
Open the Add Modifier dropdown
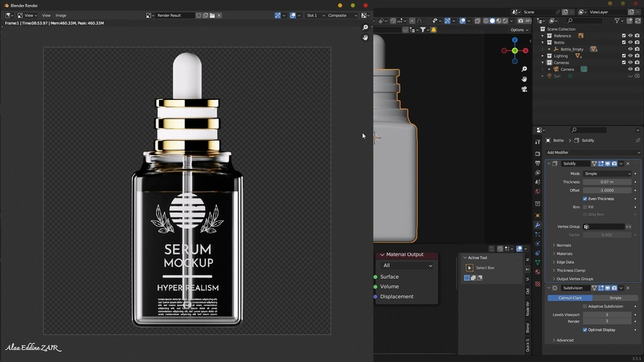[x=593, y=152]
